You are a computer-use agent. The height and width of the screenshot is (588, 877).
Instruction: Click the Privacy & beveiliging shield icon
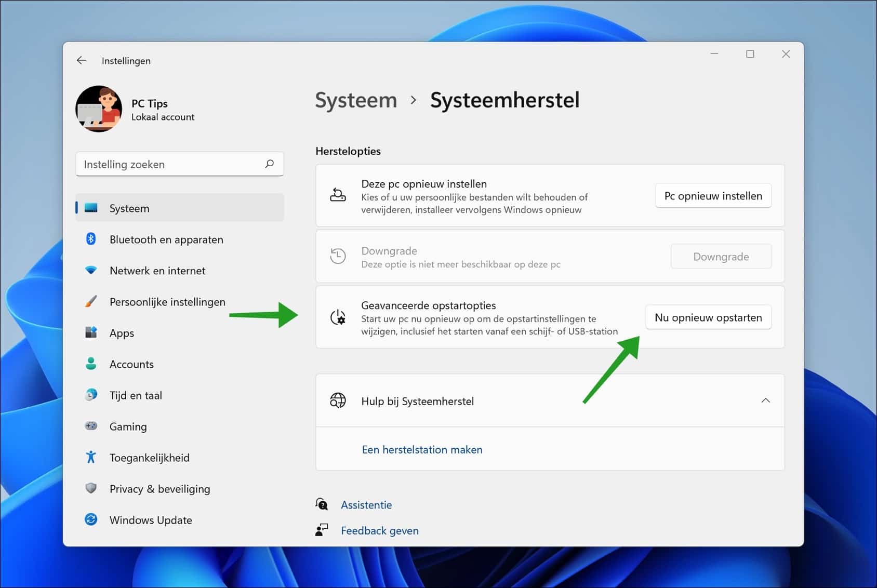point(92,488)
